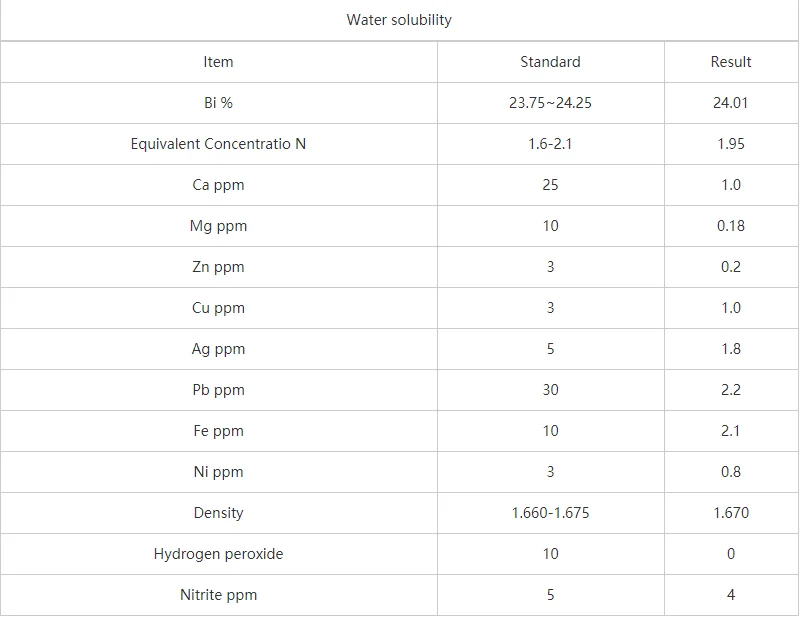Viewport: 801px width, 617px height.
Task: Select the 'Item' column header
Action: 218,62
